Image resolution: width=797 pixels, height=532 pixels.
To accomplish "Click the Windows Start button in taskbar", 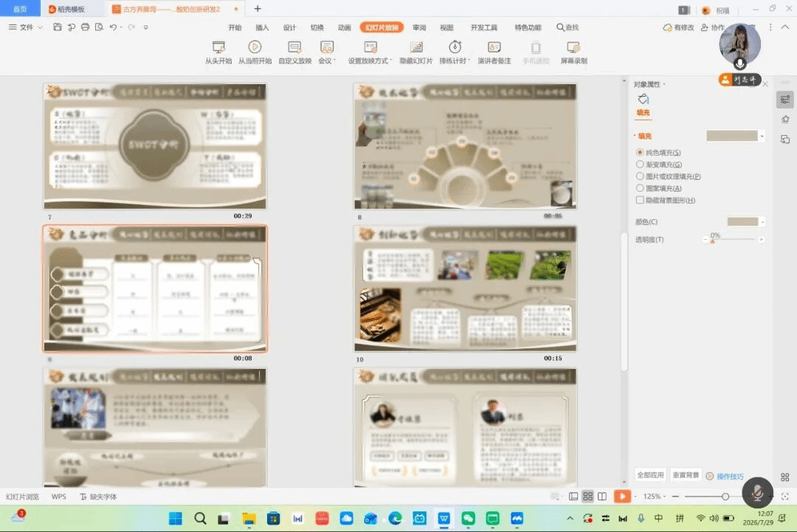I will [176, 518].
